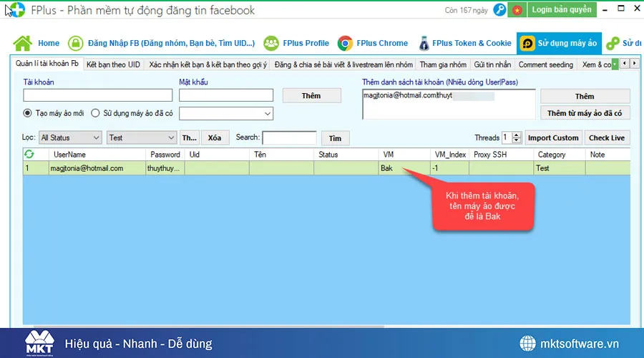
Task: Select 'Sử dụng máy ảo đã có' radio option
Action: (95, 113)
